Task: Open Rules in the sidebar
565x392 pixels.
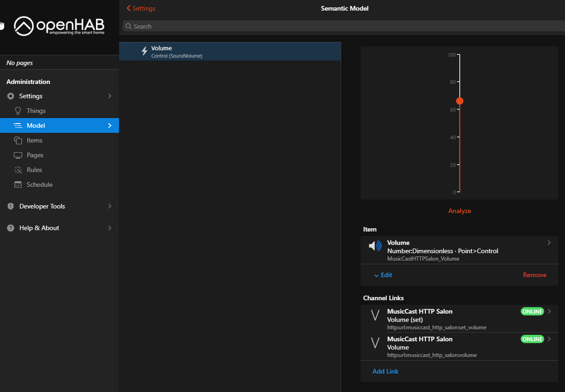Action: click(60, 170)
